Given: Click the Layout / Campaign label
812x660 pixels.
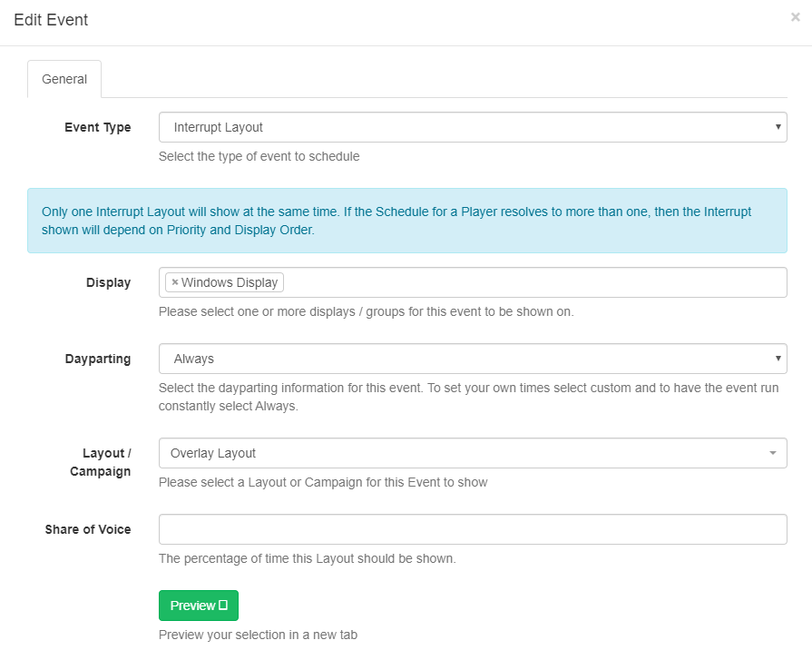Looking at the screenshot, I should pyautogui.click(x=101, y=462).
